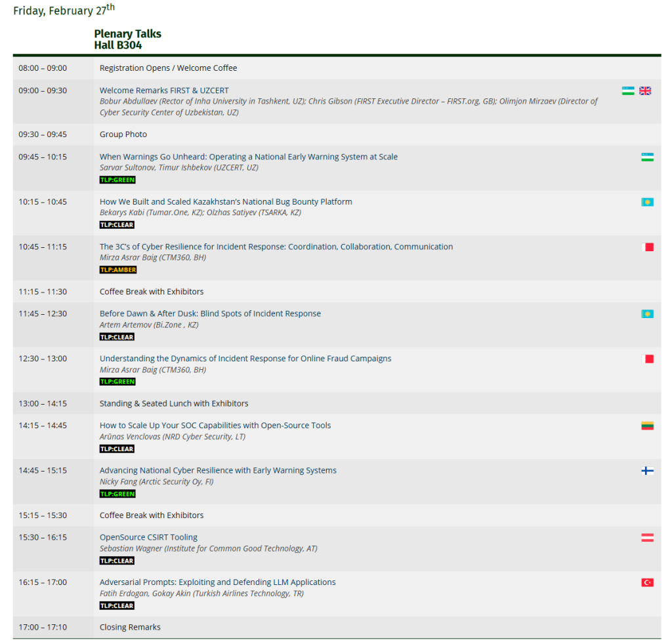Open the Welcome Remarks FIRST & UZCERT link

click(x=164, y=91)
